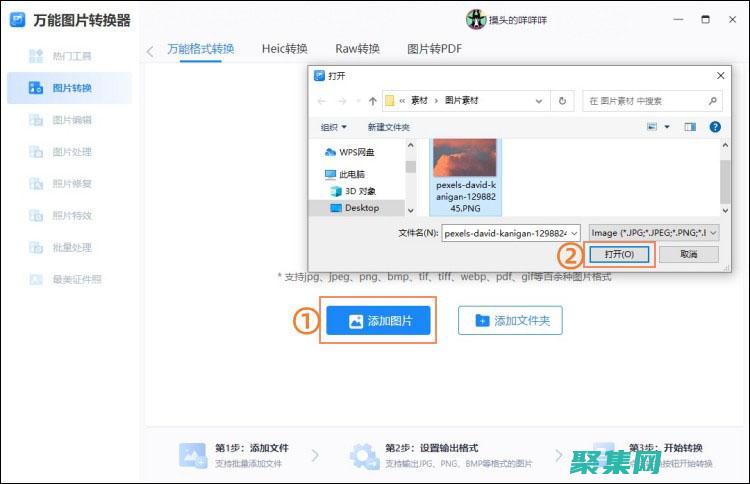Open 图片处理 in the sidebar

[70, 152]
